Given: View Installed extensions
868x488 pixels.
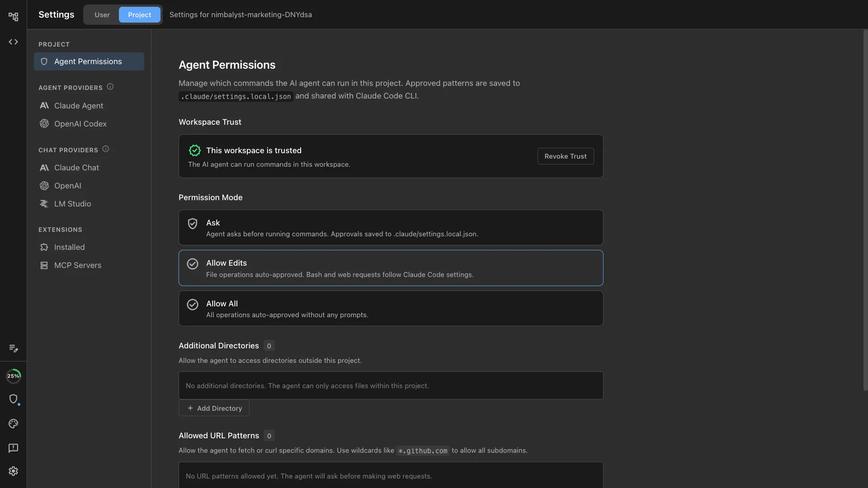Looking at the screenshot, I should pyautogui.click(x=70, y=247).
